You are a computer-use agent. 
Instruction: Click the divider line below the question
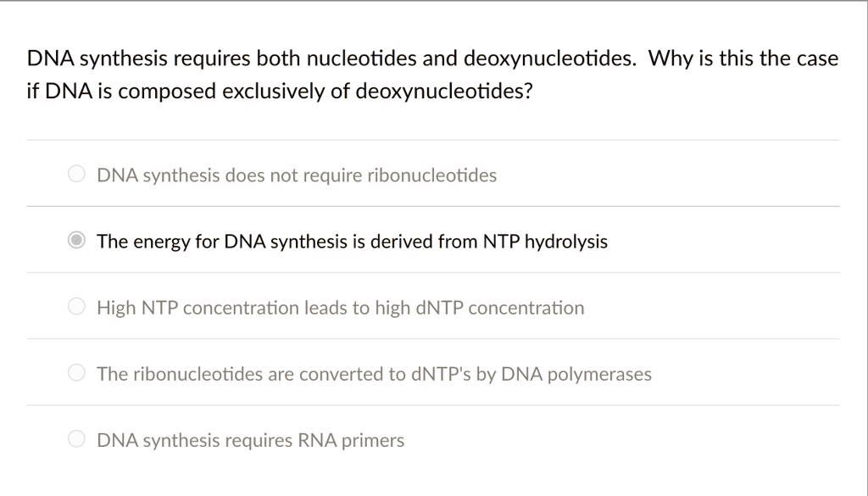pos(434,140)
